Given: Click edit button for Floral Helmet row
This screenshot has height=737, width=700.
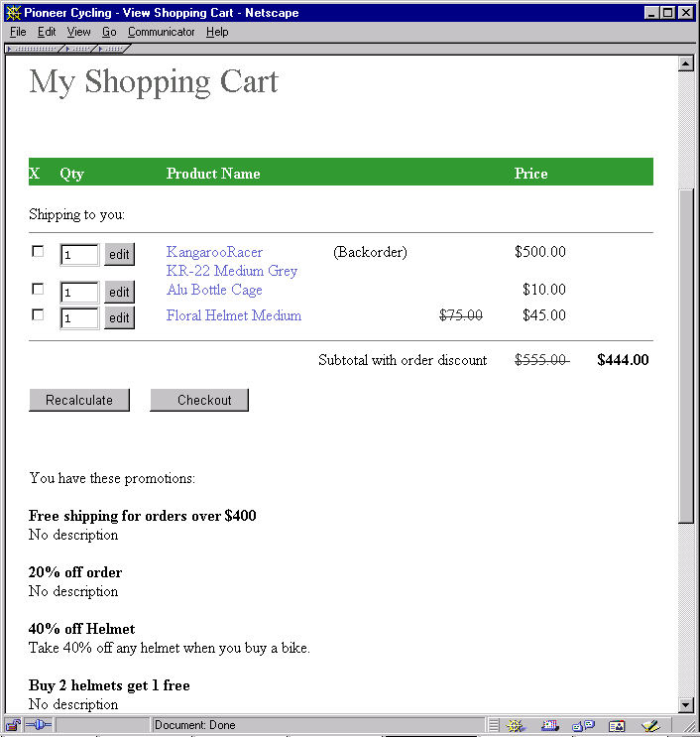Looking at the screenshot, I should 119,317.
